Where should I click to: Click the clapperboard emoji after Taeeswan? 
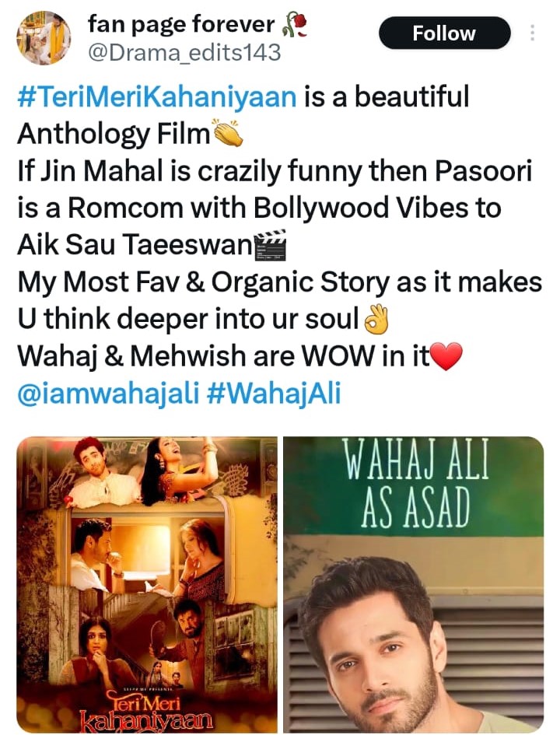point(271,245)
